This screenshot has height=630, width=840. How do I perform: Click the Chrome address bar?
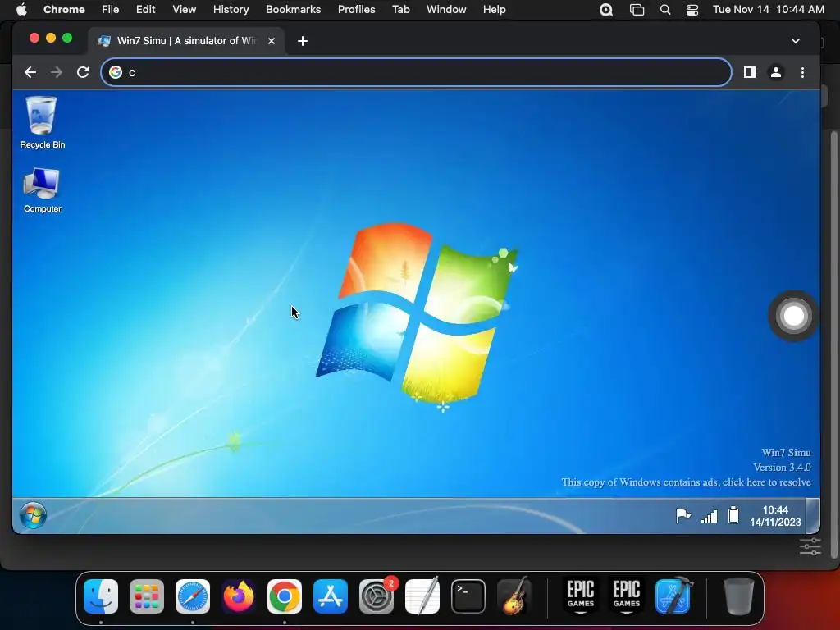click(x=416, y=72)
